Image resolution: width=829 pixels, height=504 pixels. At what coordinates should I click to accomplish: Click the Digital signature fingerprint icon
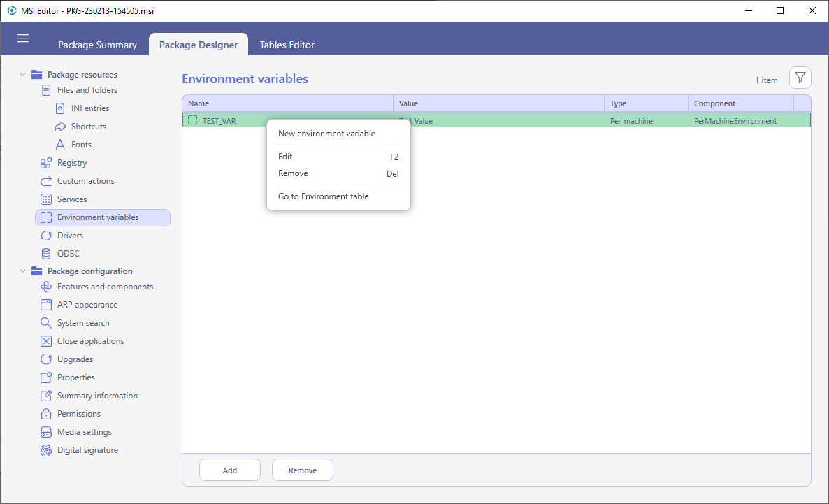click(x=46, y=450)
